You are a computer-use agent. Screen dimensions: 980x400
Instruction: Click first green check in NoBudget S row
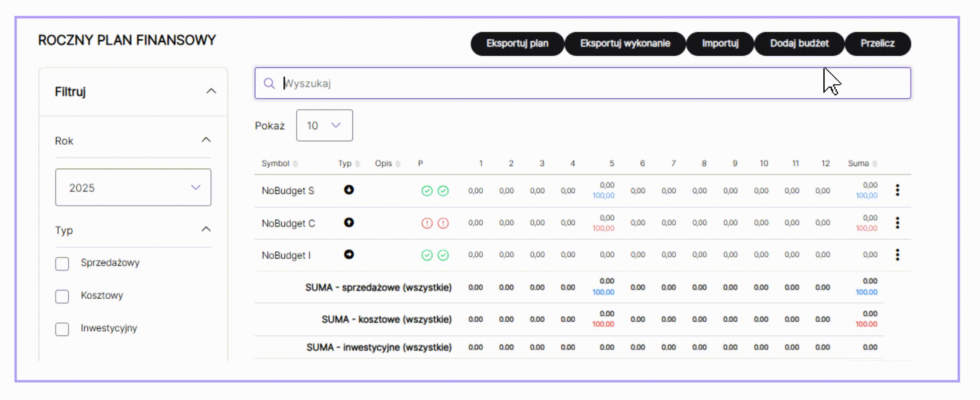[427, 191]
